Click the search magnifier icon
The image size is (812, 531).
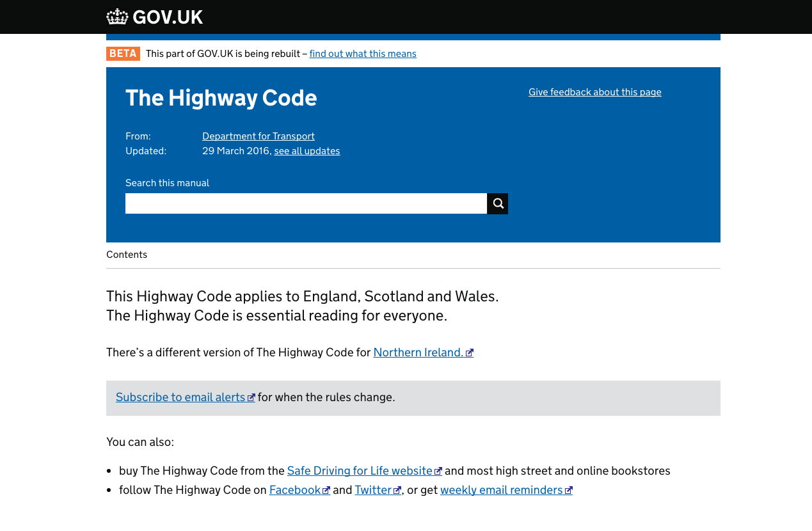(x=497, y=203)
